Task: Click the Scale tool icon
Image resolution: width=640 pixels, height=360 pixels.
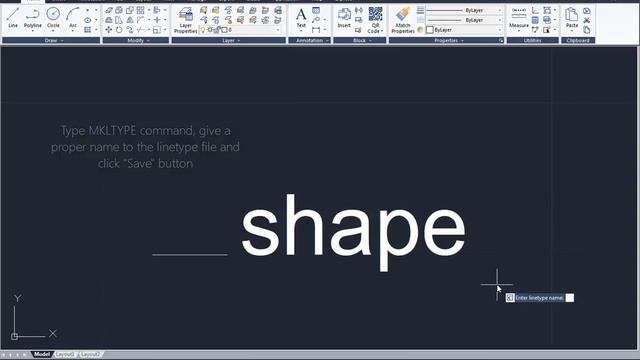Action: click(157, 30)
